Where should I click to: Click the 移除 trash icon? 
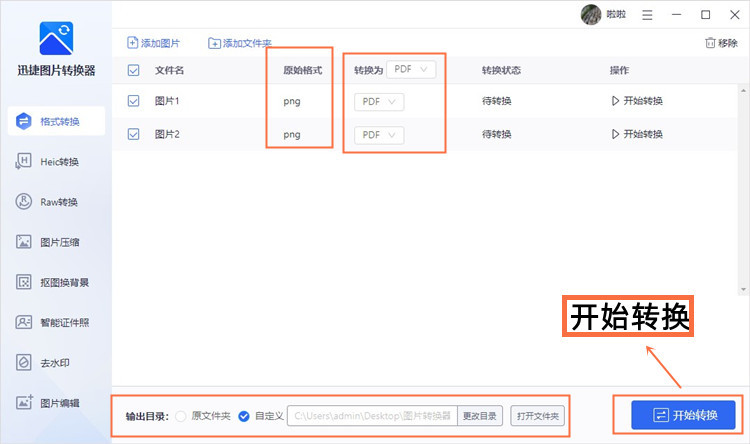[710, 43]
